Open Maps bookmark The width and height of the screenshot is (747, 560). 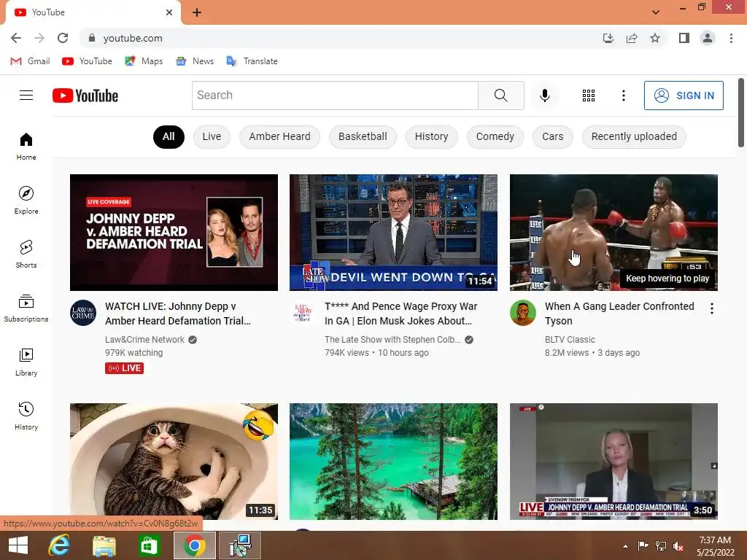point(144,61)
